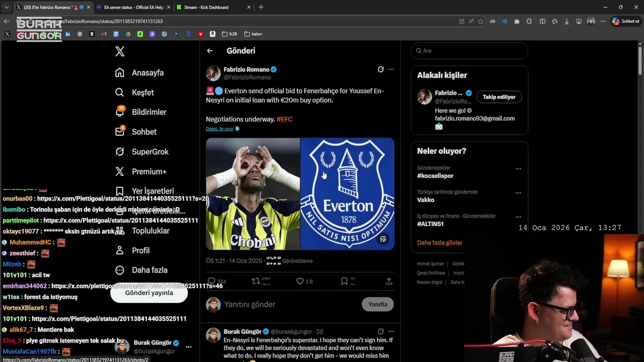Open the X logo home icon
This screenshot has height=362, width=644.
(x=120, y=51)
